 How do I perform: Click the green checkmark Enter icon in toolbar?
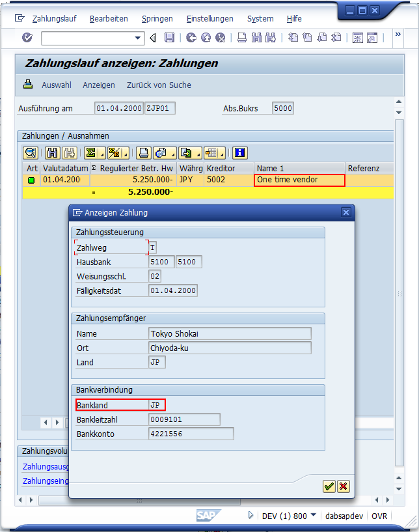pyautogui.click(x=27, y=37)
